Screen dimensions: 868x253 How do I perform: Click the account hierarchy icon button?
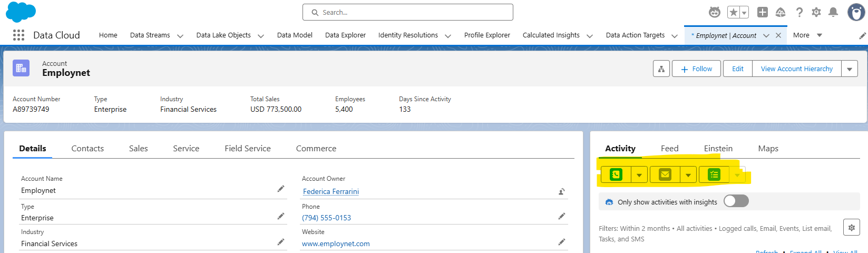pyautogui.click(x=661, y=69)
